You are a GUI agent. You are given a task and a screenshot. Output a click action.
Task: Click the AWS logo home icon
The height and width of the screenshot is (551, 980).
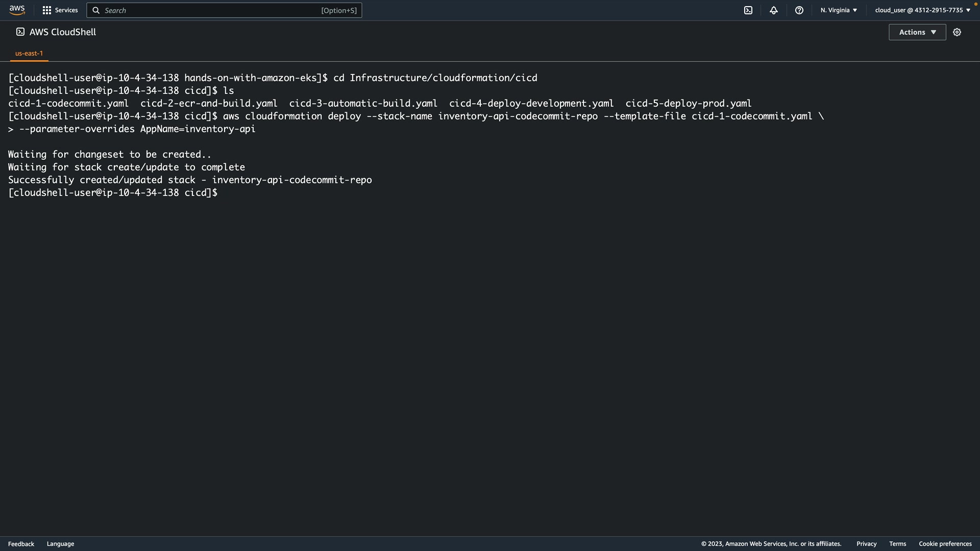click(17, 10)
